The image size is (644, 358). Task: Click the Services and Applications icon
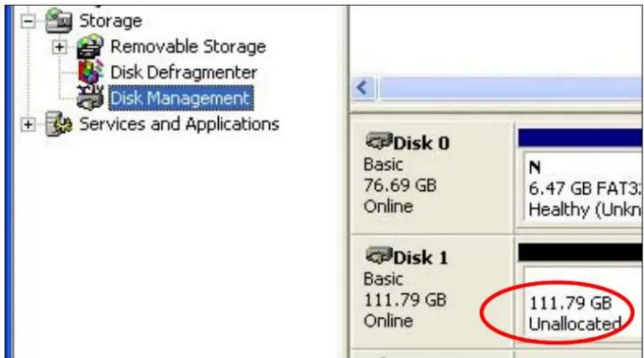(x=59, y=124)
